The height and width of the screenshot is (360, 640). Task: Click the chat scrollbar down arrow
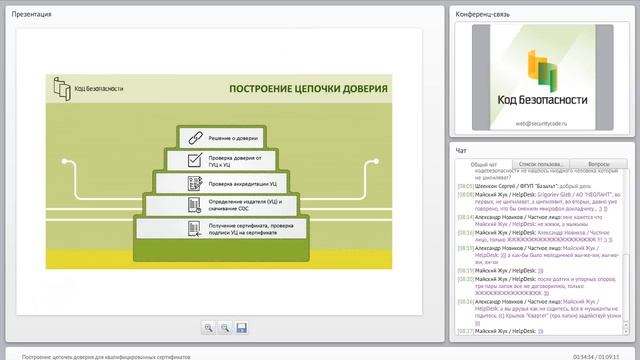(x=626, y=332)
